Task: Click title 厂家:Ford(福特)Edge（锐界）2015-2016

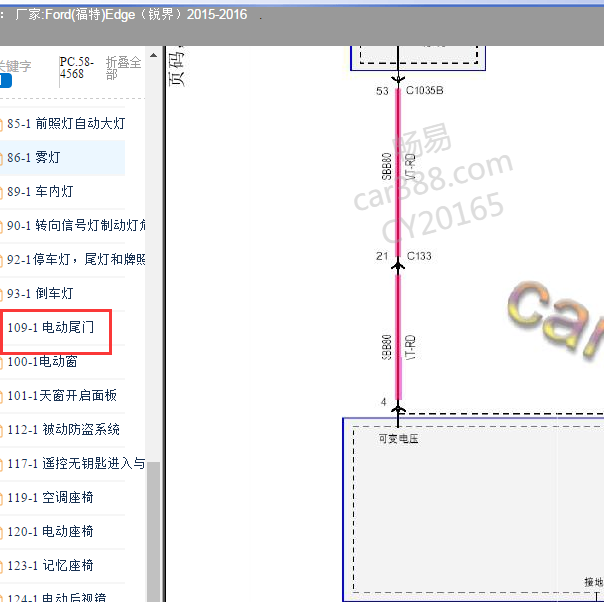Action: (x=131, y=15)
